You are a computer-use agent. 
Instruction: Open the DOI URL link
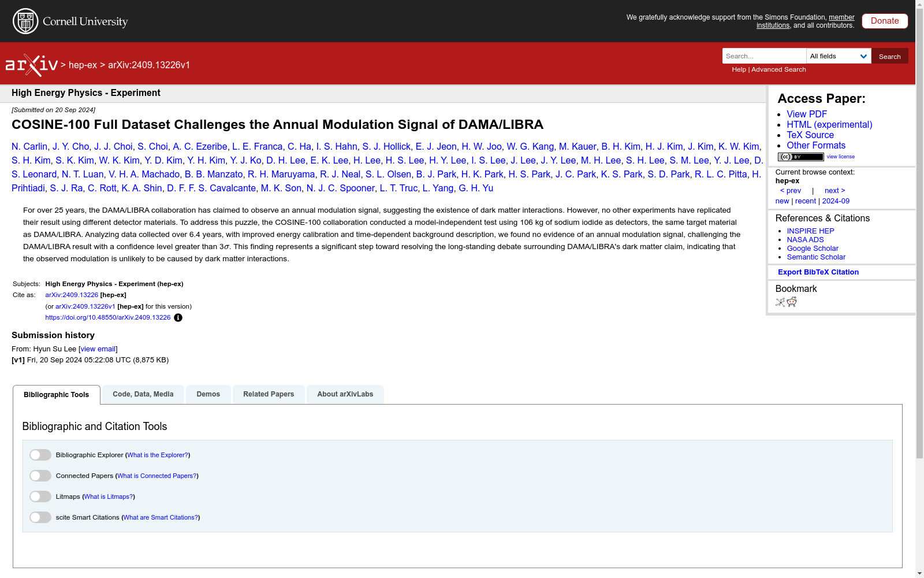coord(108,318)
